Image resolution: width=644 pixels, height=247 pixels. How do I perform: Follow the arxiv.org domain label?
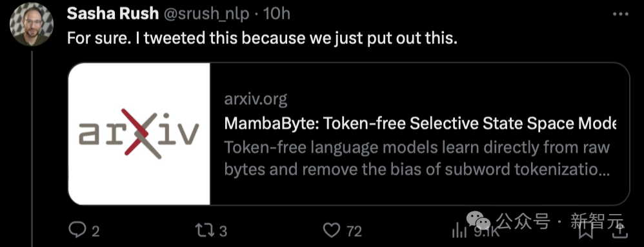256,100
